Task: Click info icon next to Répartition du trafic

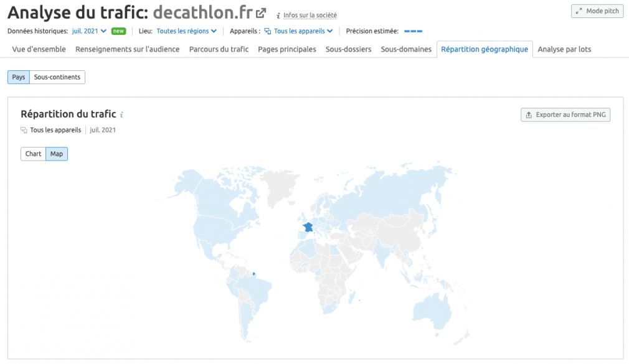Action: 121,114
